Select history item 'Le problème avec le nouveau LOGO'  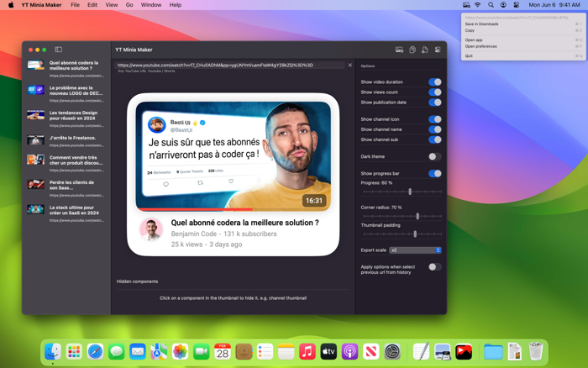(x=66, y=94)
